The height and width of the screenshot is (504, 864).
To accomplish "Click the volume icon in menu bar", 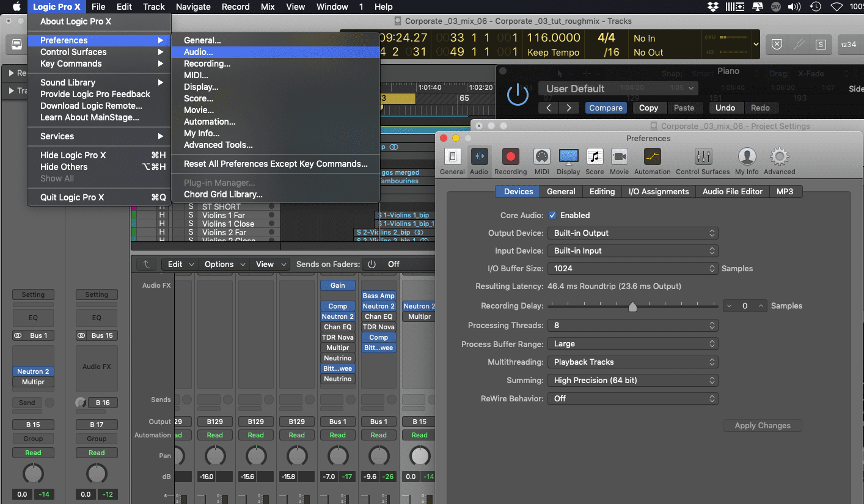I will pyautogui.click(x=794, y=7).
